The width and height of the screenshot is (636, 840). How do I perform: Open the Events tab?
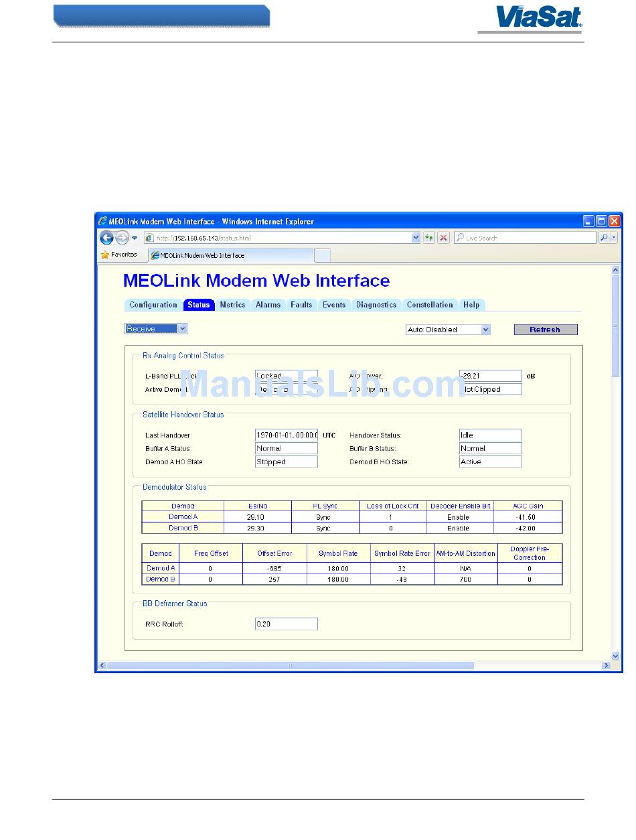[x=334, y=305]
